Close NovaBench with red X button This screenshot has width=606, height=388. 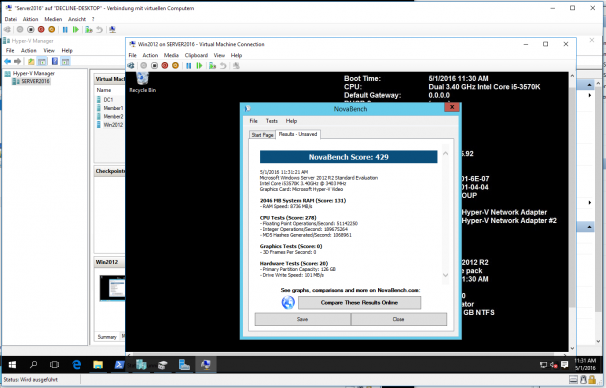coord(452,107)
